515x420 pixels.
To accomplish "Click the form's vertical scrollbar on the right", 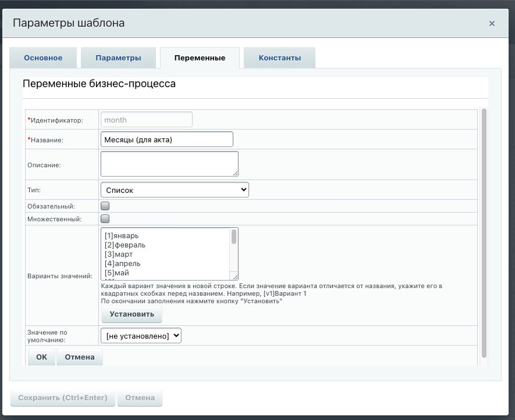I will (x=484, y=232).
